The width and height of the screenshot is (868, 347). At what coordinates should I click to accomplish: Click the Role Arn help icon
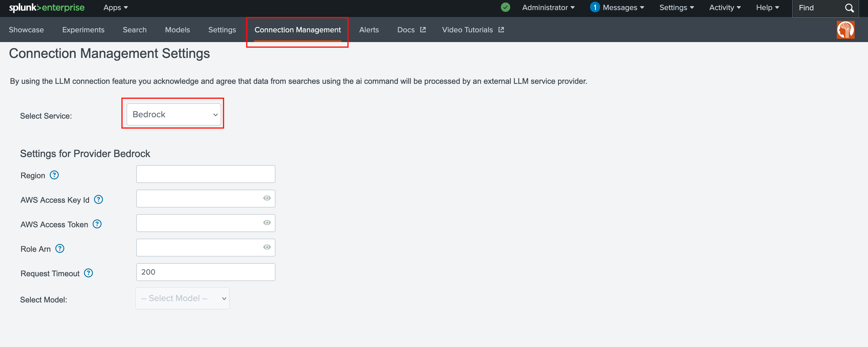[x=60, y=248]
